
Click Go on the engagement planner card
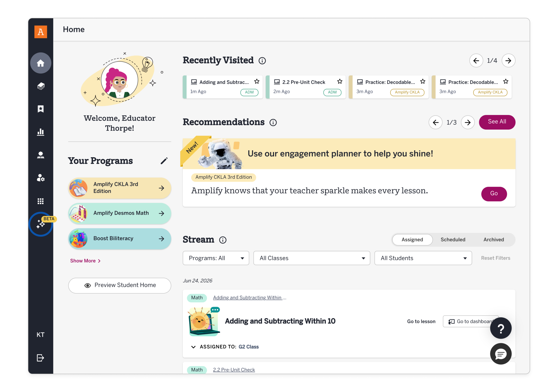(494, 194)
